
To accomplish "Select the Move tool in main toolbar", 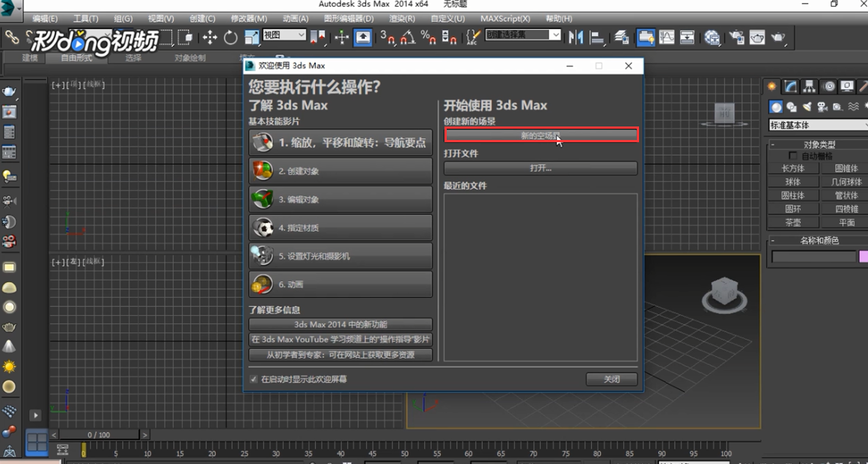I will pyautogui.click(x=210, y=37).
